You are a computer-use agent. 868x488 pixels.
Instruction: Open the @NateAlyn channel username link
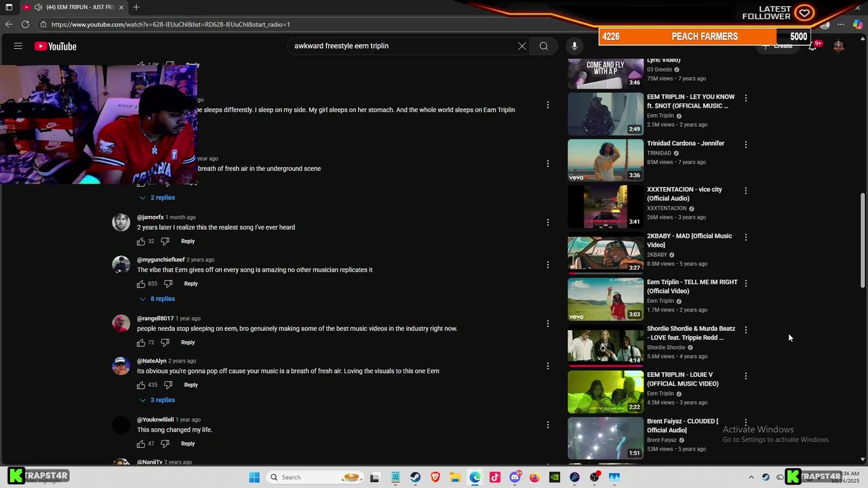(x=152, y=361)
